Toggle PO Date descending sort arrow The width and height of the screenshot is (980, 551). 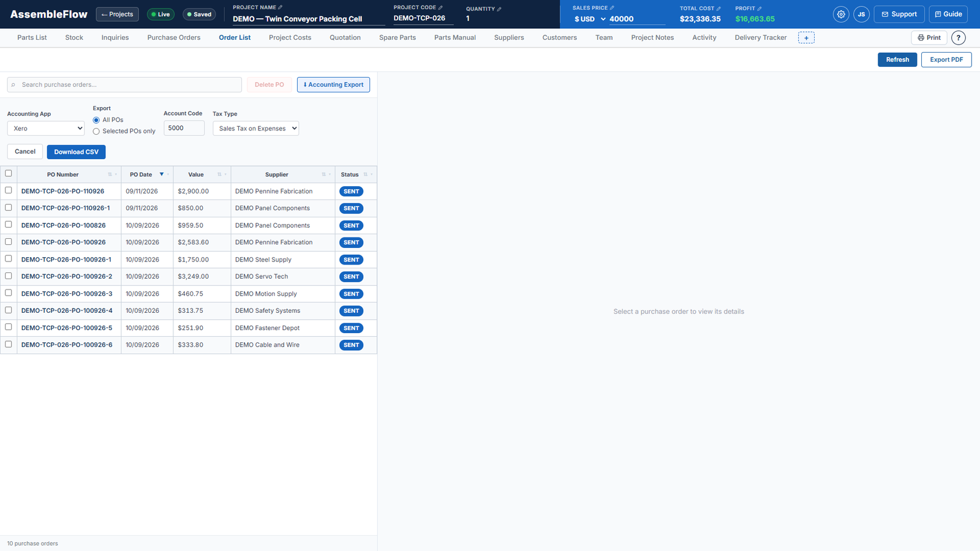(x=162, y=174)
